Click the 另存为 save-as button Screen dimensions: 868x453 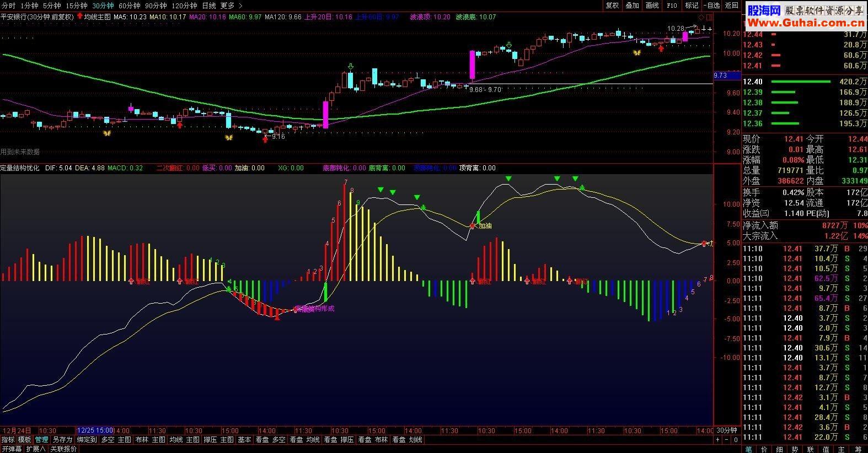point(62,440)
